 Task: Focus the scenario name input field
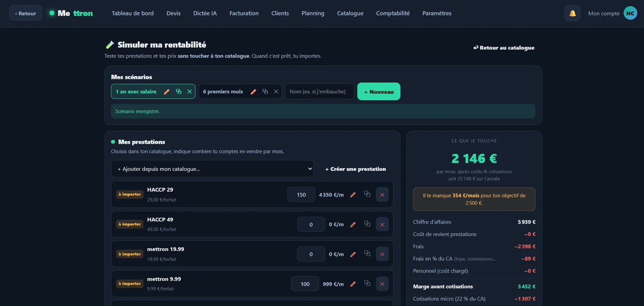(x=320, y=91)
